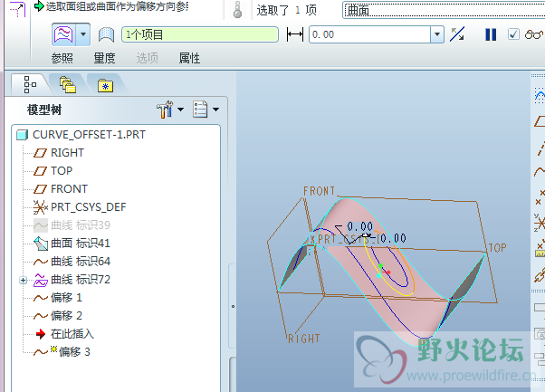
Task: Select 曲面 标识41 in the model tree
Action: click(x=81, y=244)
